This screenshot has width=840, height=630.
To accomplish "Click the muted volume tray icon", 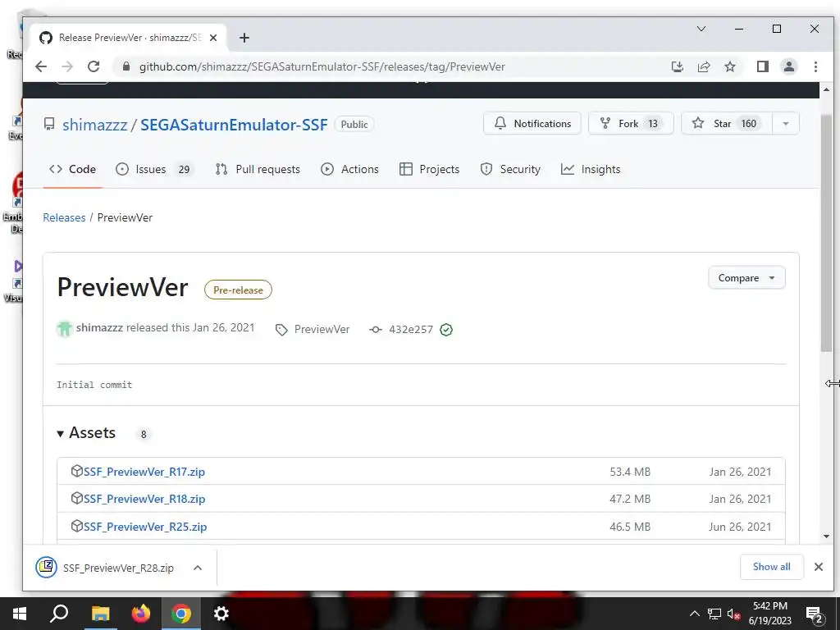I will (733, 614).
